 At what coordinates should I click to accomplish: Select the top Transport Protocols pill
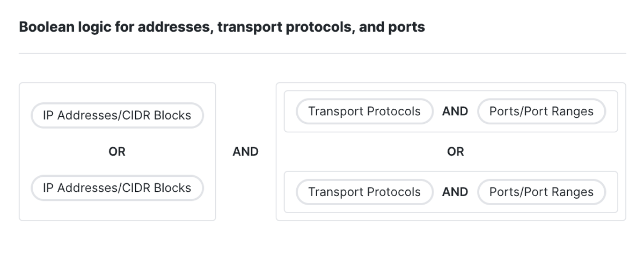tap(364, 111)
